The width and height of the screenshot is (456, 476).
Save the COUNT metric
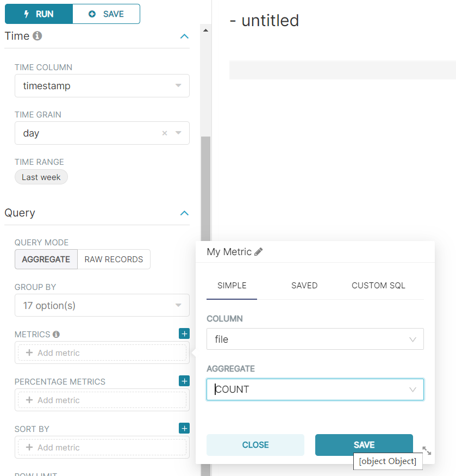[x=364, y=444]
